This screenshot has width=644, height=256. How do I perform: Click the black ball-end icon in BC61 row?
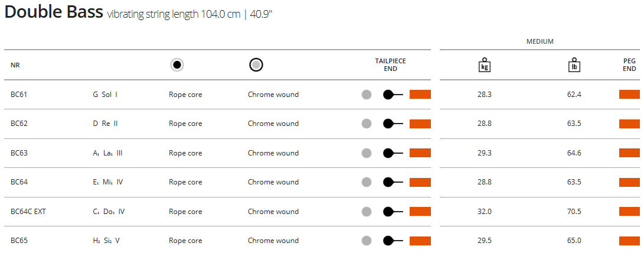[389, 95]
